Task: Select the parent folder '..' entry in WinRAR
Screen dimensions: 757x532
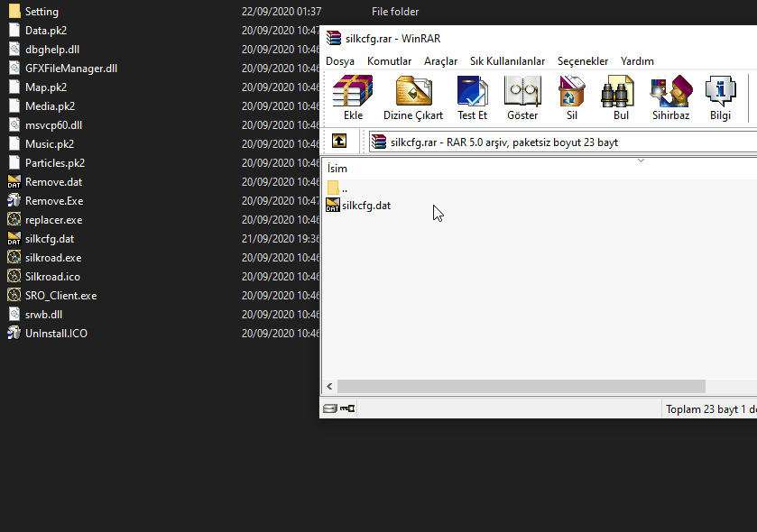Action: (x=337, y=188)
